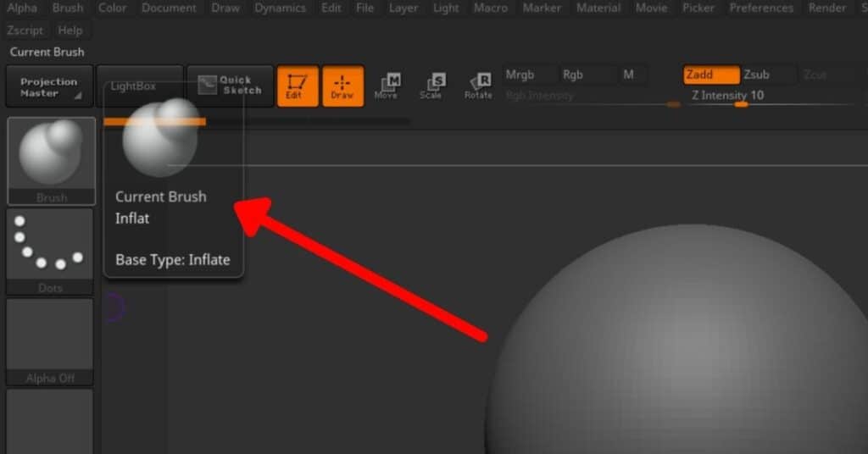The width and height of the screenshot is (868, 454).
Task: Toggle Edit mode button
Action: pyautogui.click(x=298, y=86)
